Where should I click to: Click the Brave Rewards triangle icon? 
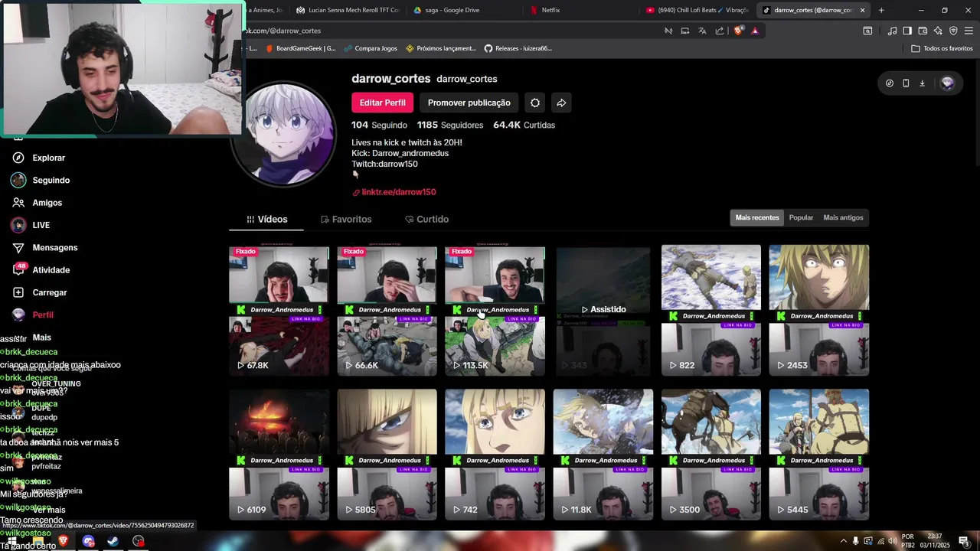tap(755, 31)
